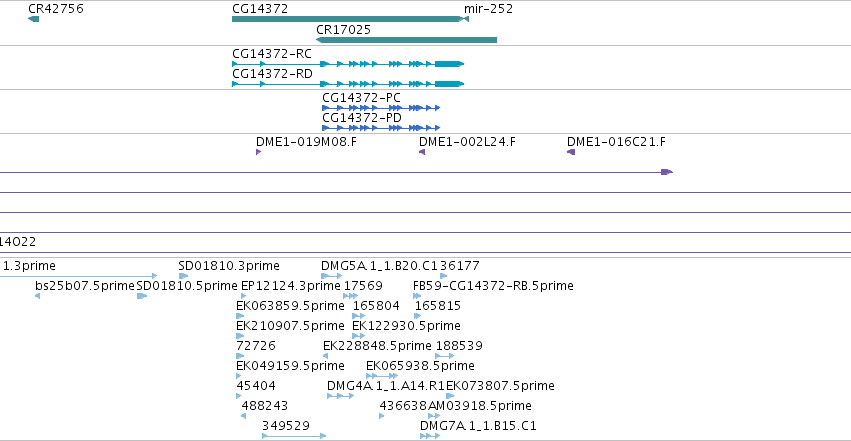Open DMG7A.1_1.B15.C1 feature
This screenshot has width=851, height=441.
[430, 436]
